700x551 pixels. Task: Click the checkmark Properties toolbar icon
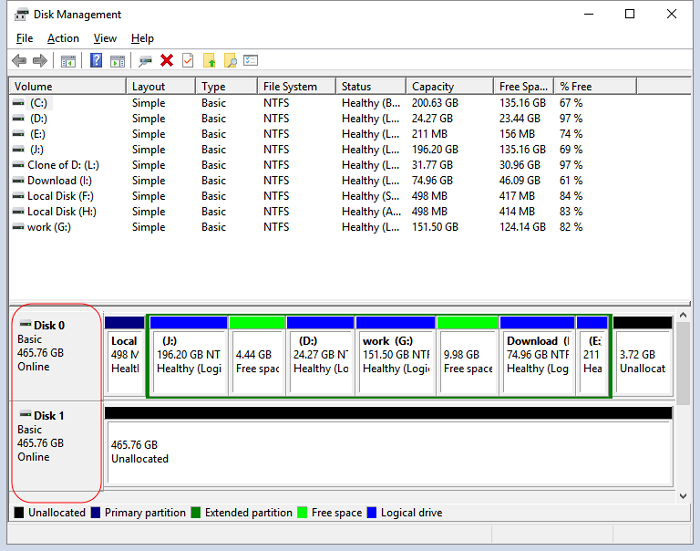click(x=187, y=61)
